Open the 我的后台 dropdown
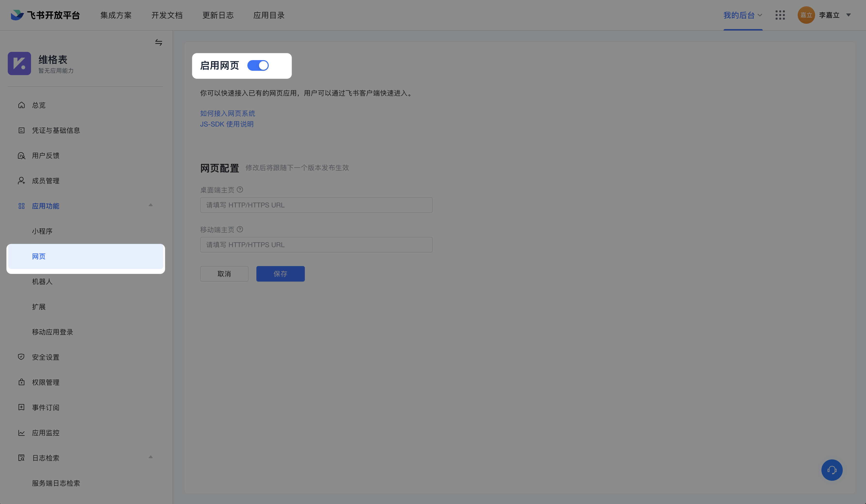866x504 pixels. [743, 15]
